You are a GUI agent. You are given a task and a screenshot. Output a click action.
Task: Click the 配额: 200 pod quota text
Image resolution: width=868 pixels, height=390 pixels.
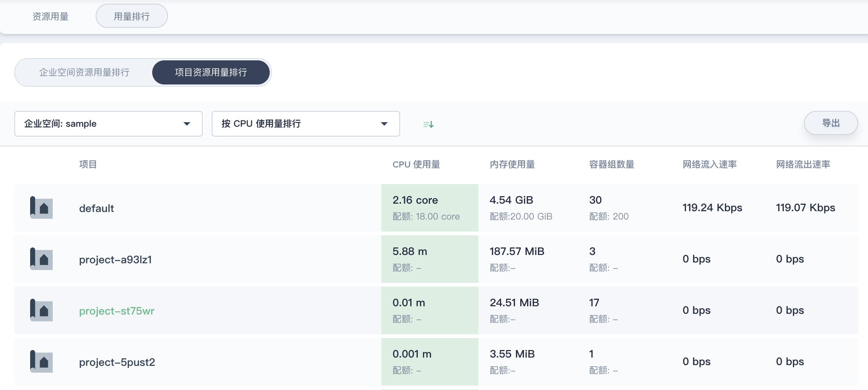[x=609, y=216]
